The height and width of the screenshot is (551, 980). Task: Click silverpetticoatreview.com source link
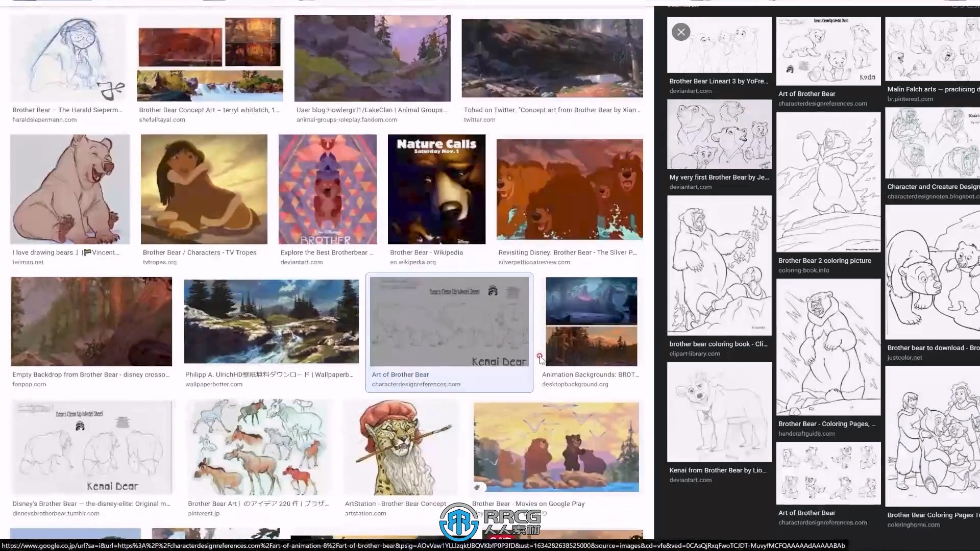pos(534,262)
